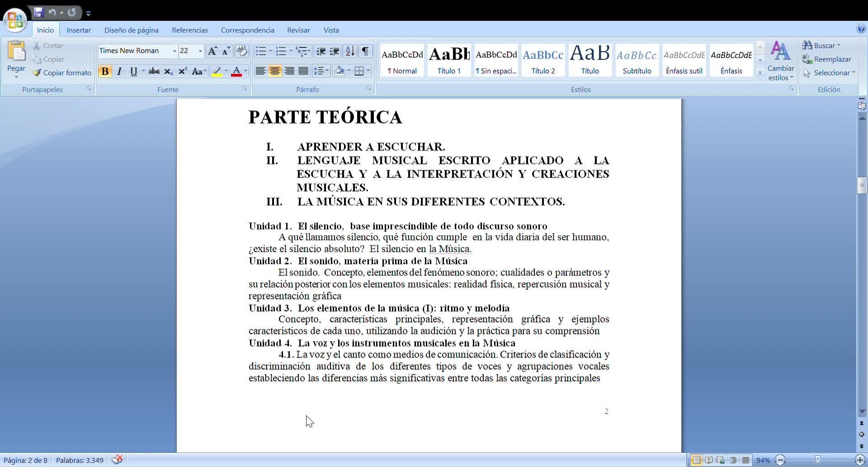This screenshot has height=467, width=868.
Task: Apply shading paint bucket
Action: click(339, 71)
